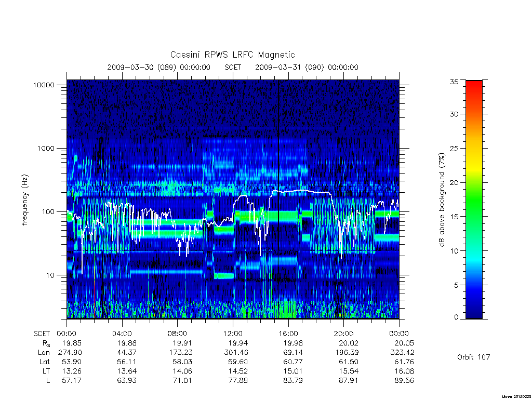Click the LT value 15.54
This screenshot has height=399, width=532.
[349, 371]
